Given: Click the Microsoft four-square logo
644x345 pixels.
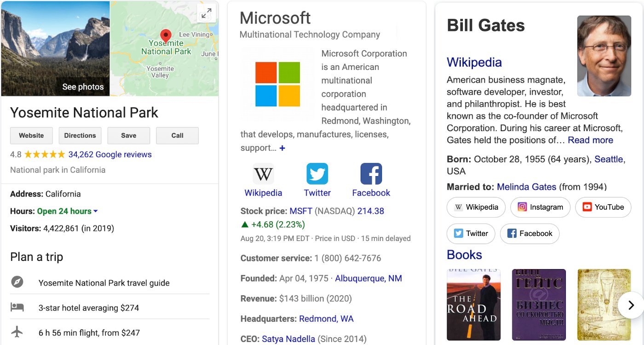Looking at the screenshot, I should click(x=277, y=84).
